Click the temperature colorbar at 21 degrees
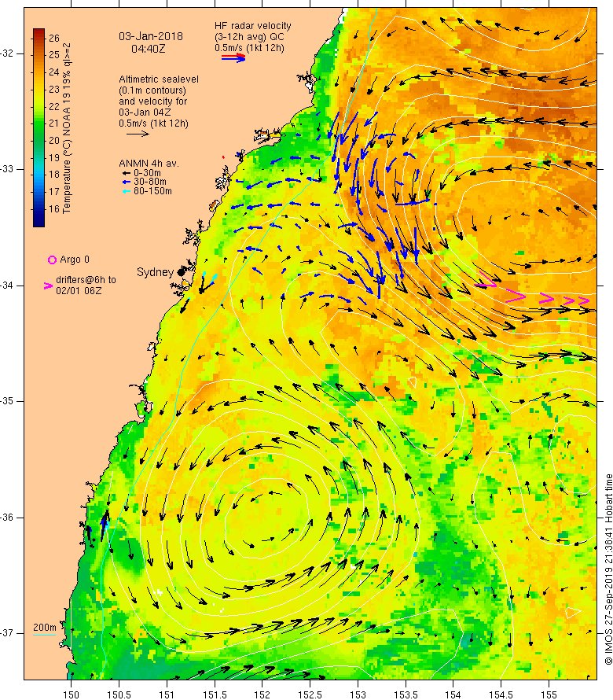Viewport: 613px width, 700px height. (39, 123)
